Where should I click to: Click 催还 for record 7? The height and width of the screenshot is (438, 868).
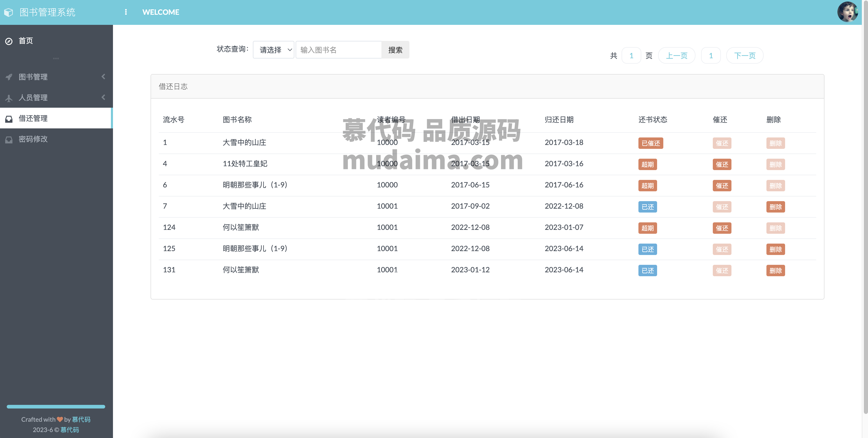(x=722, y=207)
